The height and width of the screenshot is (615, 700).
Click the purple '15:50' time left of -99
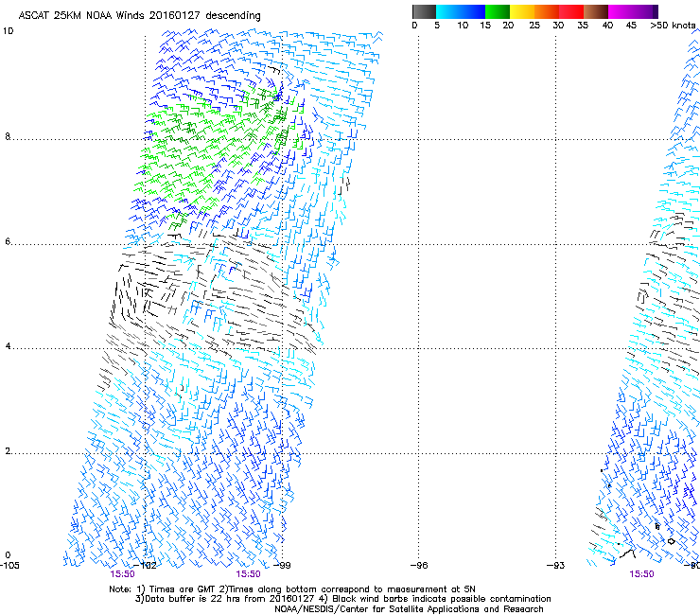248,574
